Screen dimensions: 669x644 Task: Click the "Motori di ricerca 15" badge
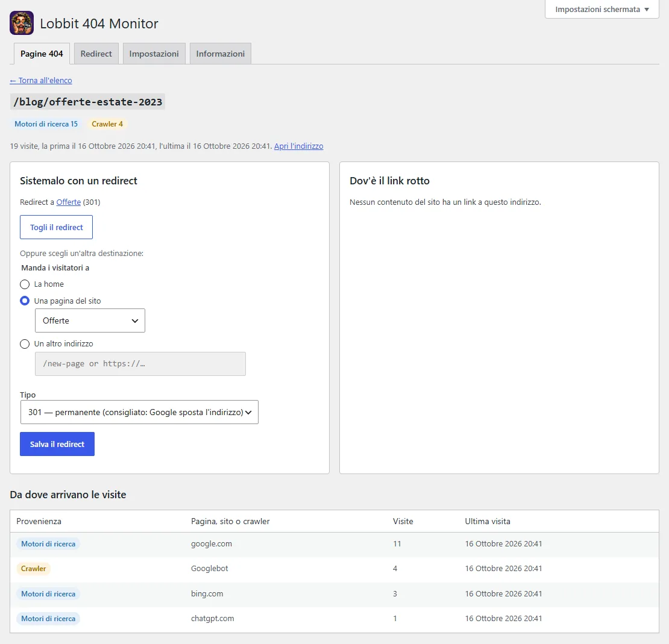click(x=46, y=124)
